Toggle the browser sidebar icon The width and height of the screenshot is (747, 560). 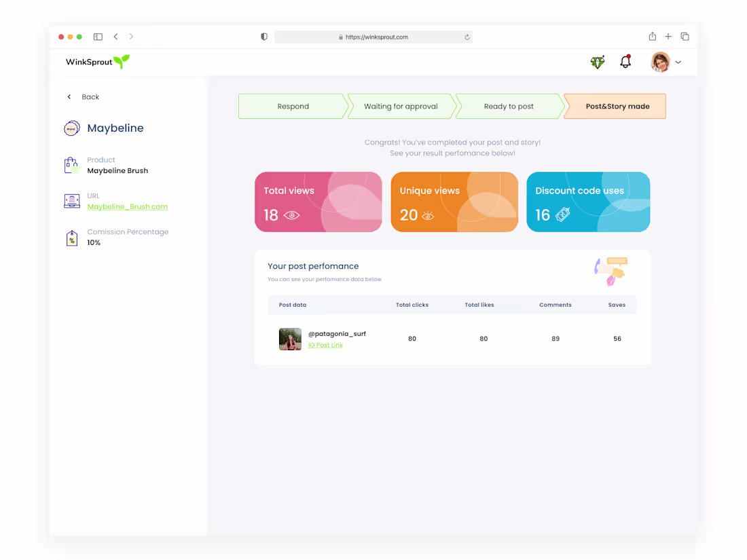(x=98, y=37)
